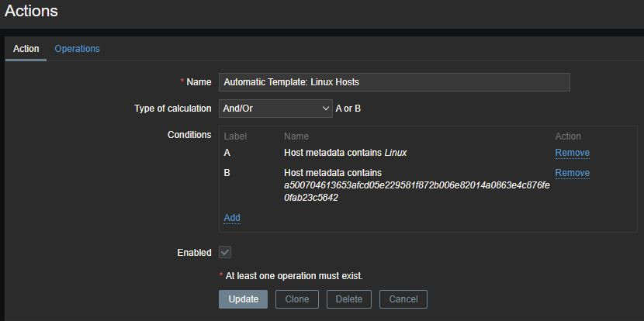
Task: Add a new condition
Action: (x=232, y=218)
